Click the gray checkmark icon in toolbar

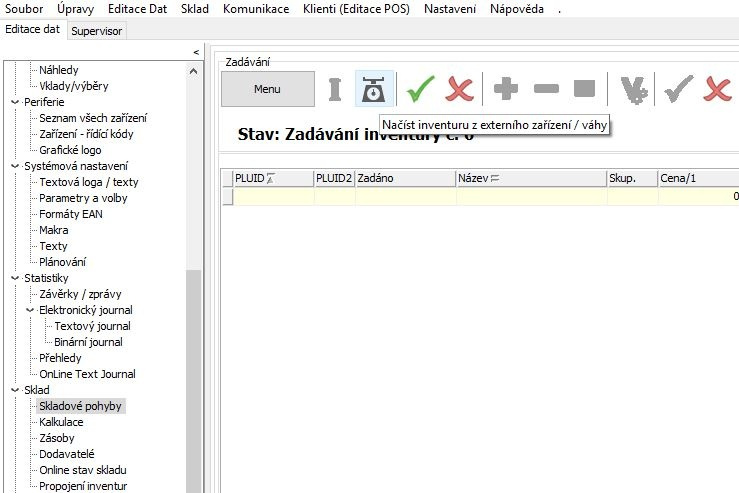click(678, 90)
